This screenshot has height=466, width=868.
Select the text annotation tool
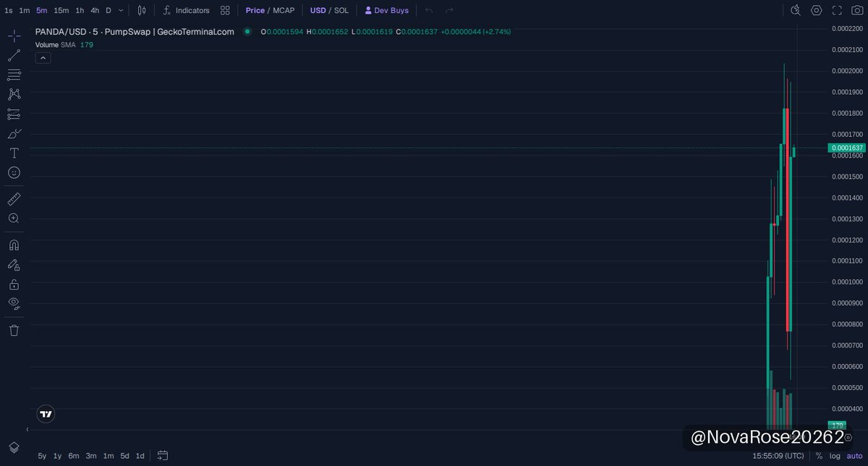14,153
